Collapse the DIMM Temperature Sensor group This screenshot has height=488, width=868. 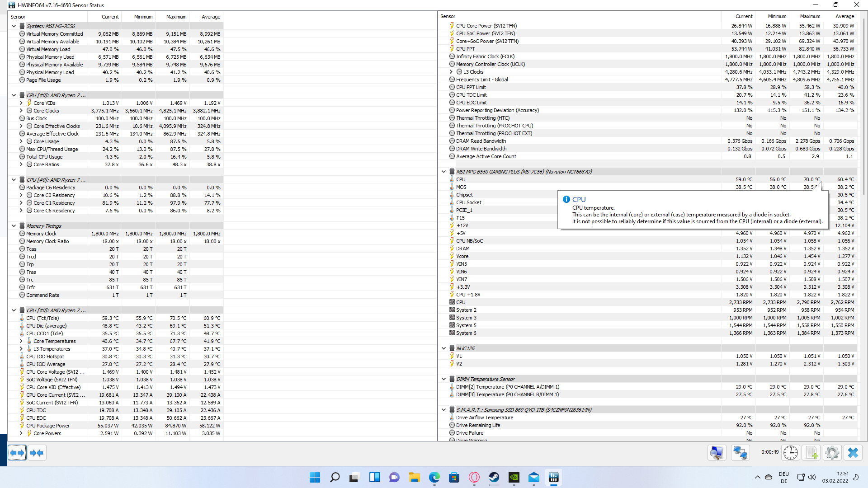pyautogui.click(x=443, y=379)
